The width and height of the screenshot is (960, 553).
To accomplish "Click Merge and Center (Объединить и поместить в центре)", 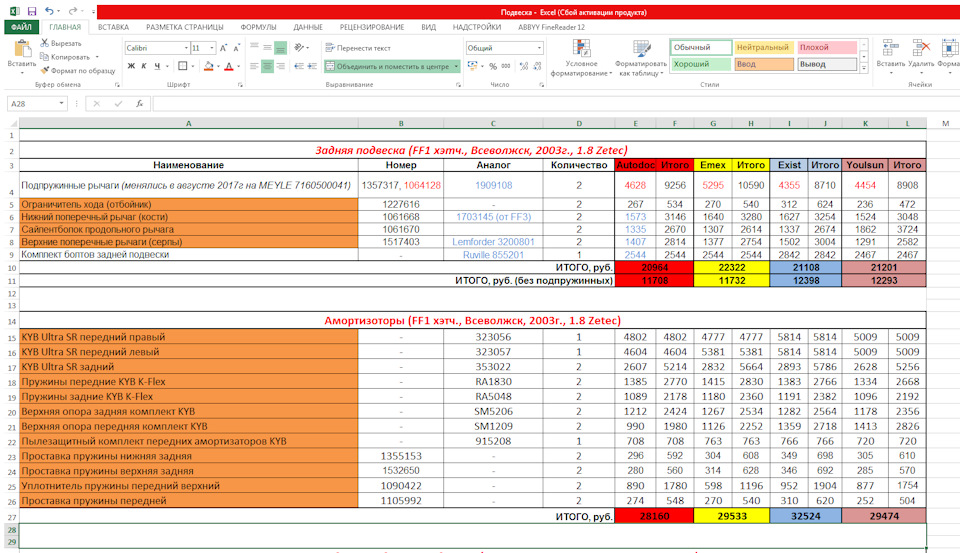I will [388, 66].
